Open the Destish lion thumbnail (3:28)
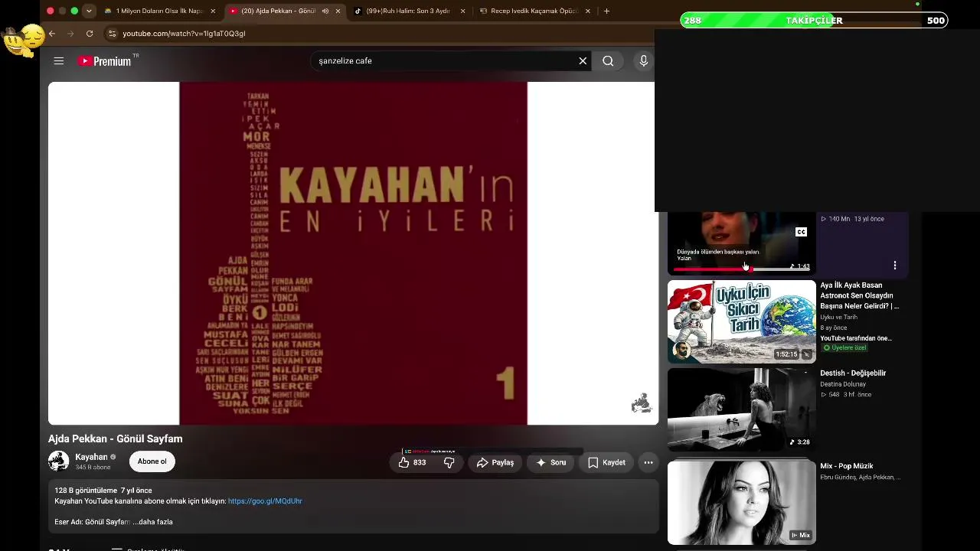This screenshot has width=980, height=551. coord(742,410)
